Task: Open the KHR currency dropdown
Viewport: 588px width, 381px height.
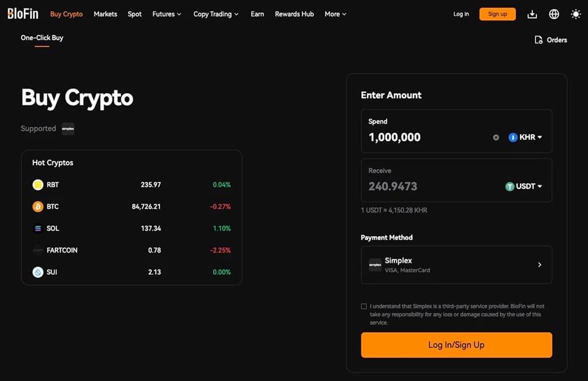Action: pyautogui.click(x=525, y=138)
